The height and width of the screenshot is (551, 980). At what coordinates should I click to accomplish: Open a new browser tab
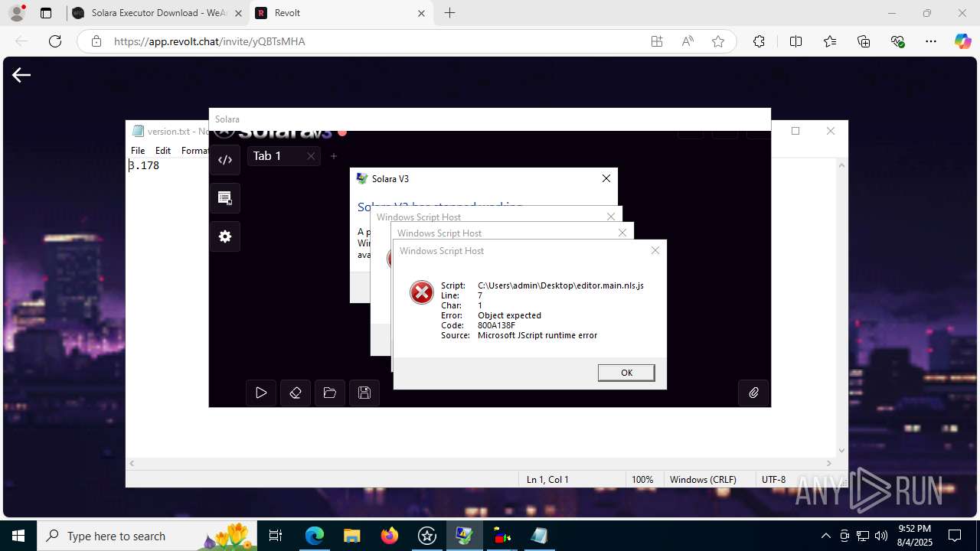tap(450, 13)
